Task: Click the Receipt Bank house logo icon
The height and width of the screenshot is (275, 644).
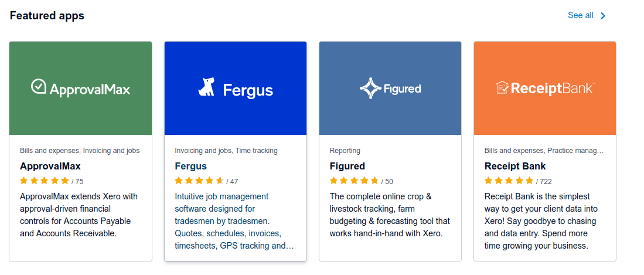Action: click(x=502, y=88)
